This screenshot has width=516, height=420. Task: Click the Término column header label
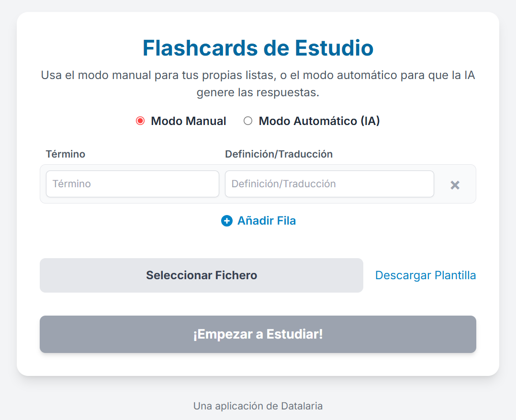coord(66,154)
